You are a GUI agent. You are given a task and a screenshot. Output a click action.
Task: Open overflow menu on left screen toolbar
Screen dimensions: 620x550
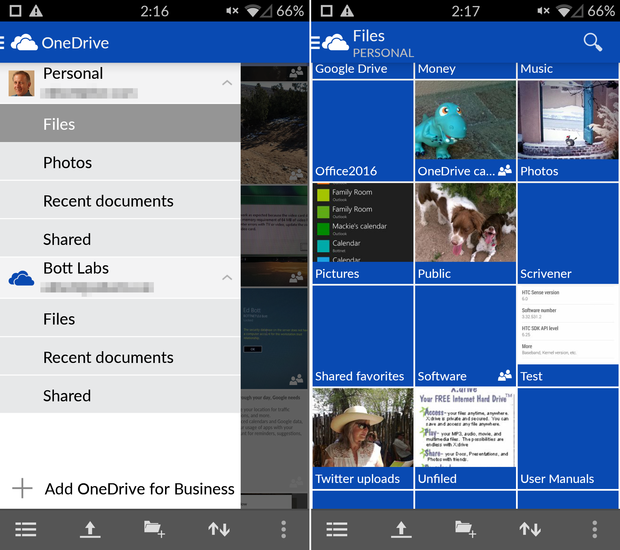(284, 529)
